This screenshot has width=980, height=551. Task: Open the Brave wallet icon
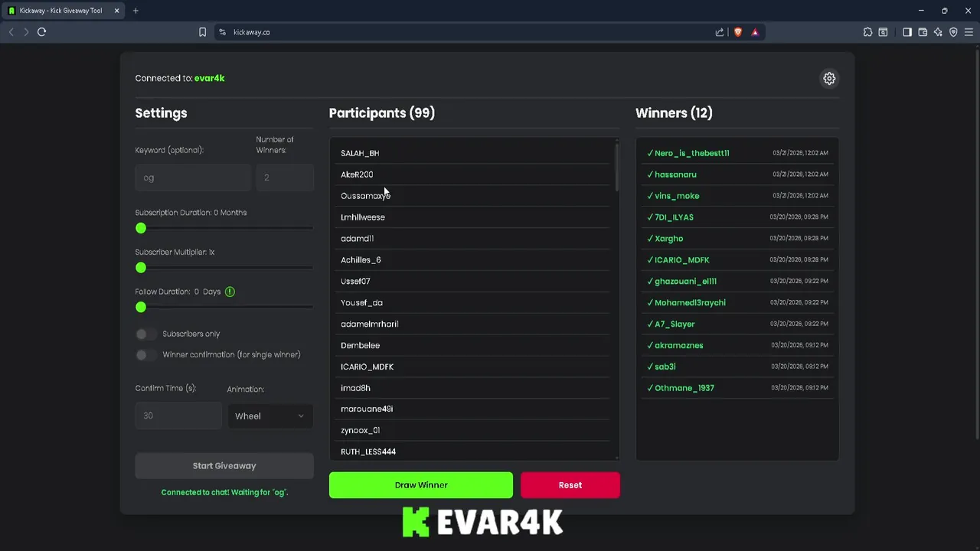923,32
